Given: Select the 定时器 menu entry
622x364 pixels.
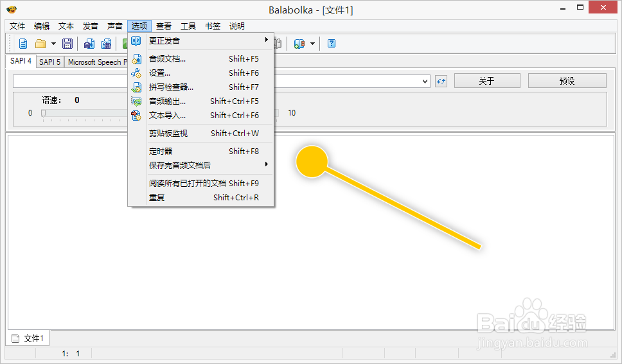Looking at the screenshot, I should pos(200,152).
